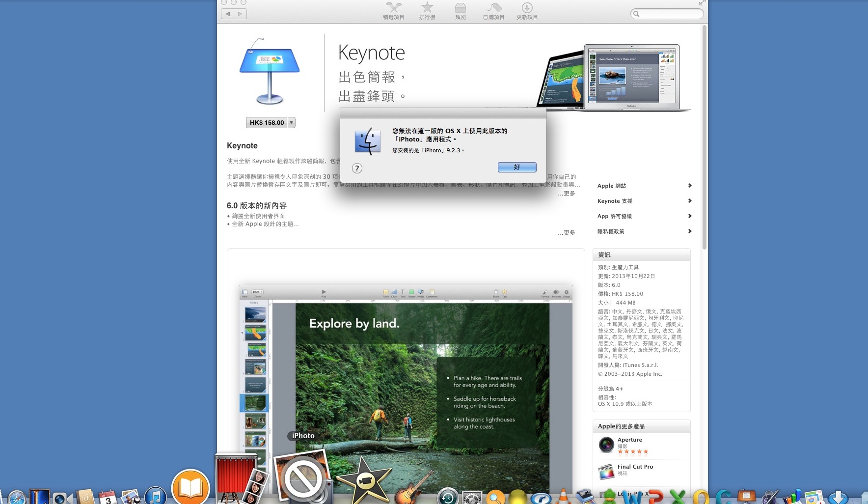Open the orange magnifier app in the Dock
Image resolution: width=868 pixels, height=504 pixels.
point(495,497)
